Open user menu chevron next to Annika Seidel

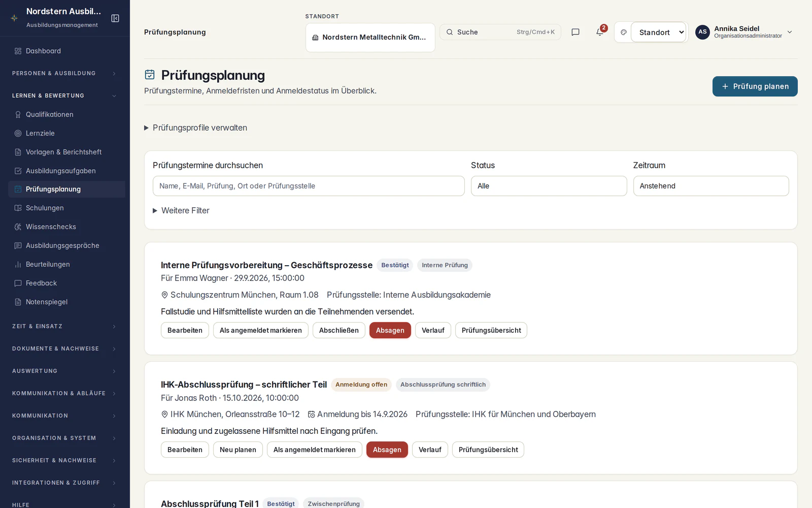pyautogui.click(x=790, y=32)
